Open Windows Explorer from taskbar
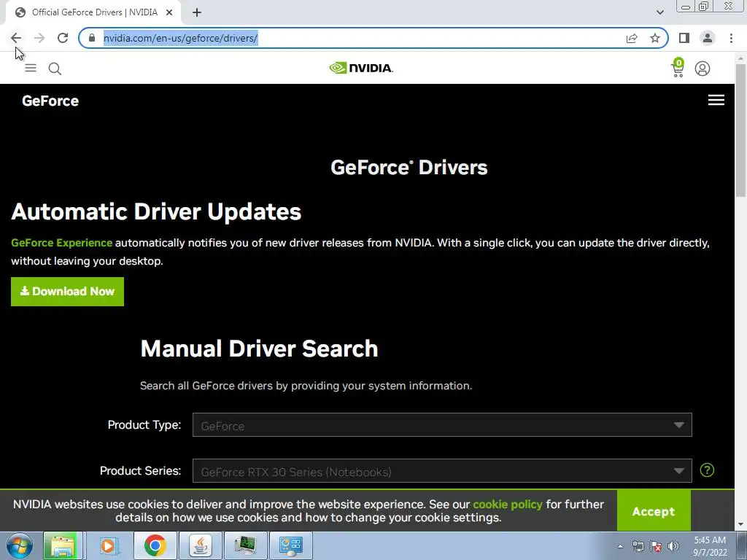Screen dimensions: 747x560 (63, 545)
